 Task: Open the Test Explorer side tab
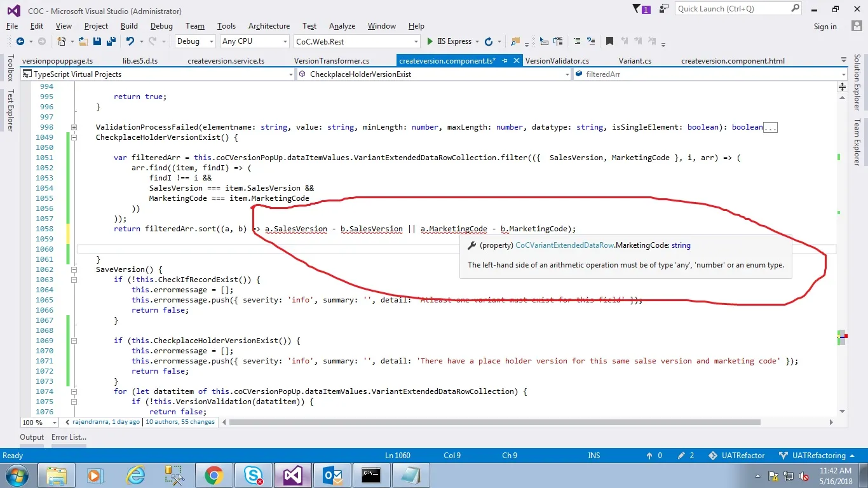(10, 110)
